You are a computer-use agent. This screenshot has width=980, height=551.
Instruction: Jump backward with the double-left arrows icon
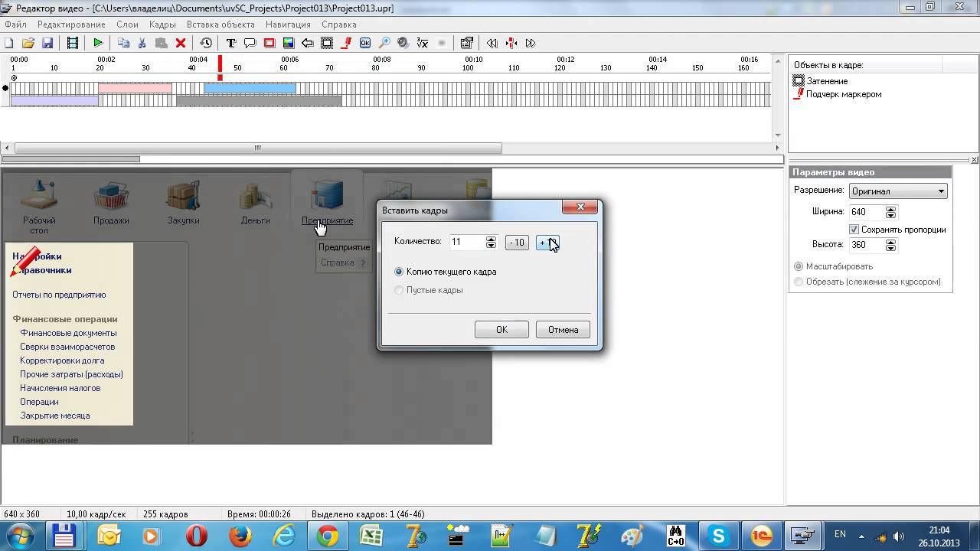pyautogui.click(x=492, y=43)
